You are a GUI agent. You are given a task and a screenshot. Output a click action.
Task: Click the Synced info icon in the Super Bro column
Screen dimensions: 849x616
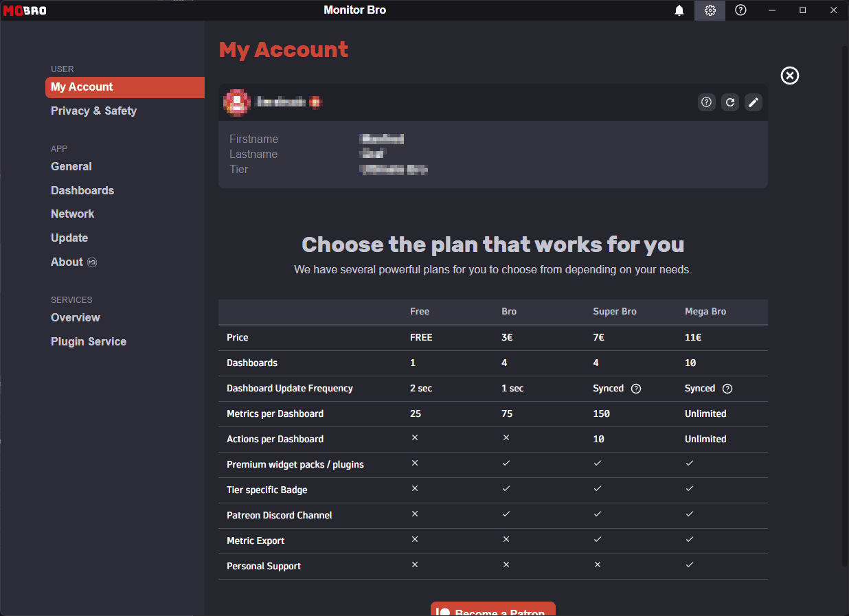[x=635, y=388]
